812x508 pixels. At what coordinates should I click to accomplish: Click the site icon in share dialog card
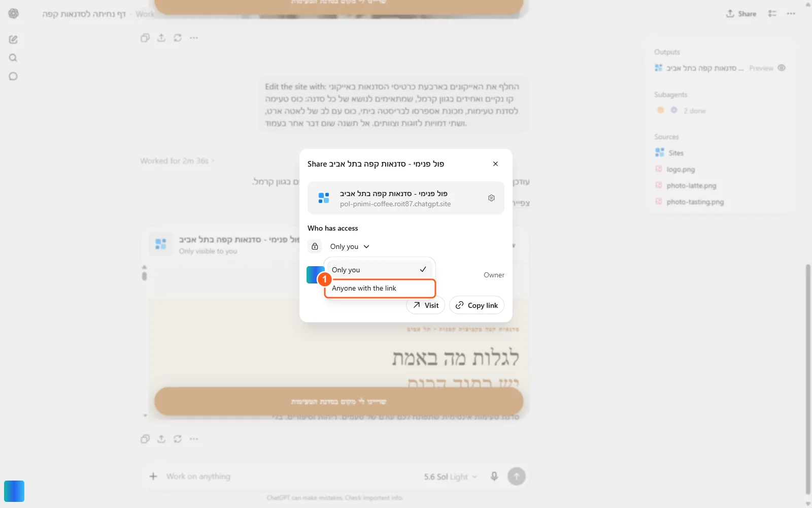point(324,198)
